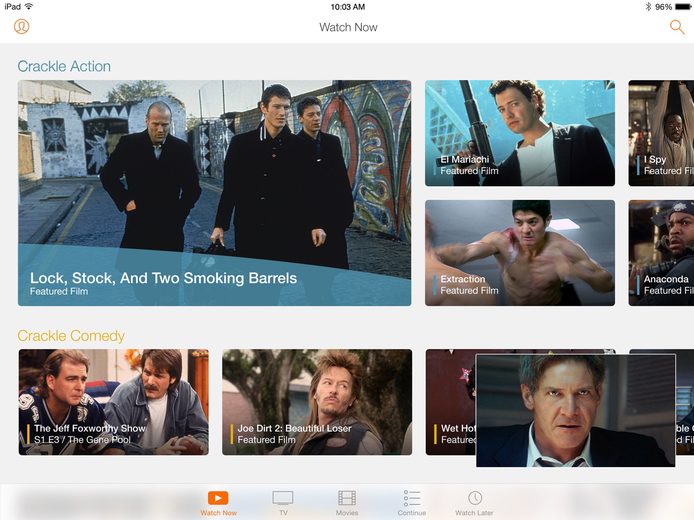The height and width of the screenshot is (520, 694).
Task: Open the Watch Later tab
Action: [474, 503]
